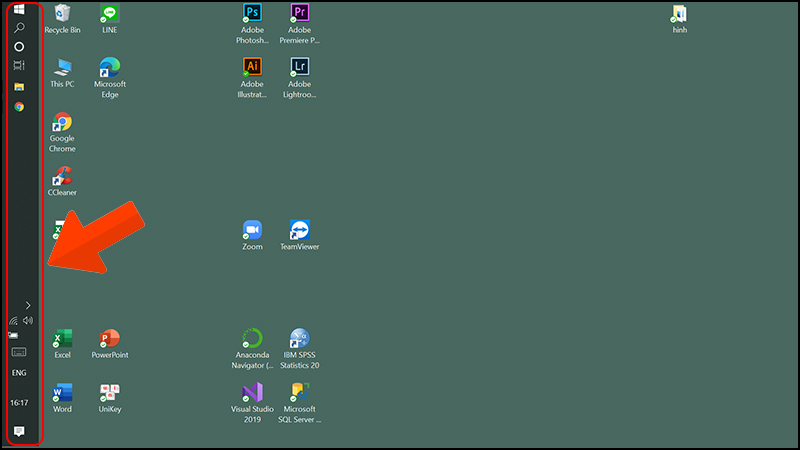Open Task View in the taskbar
800x450 pixels.
(19, 66)
